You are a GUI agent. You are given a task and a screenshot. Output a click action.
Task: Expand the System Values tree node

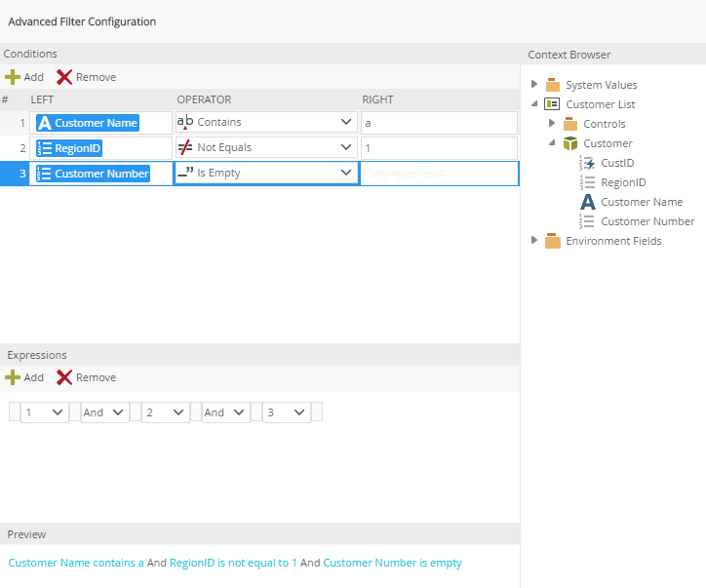pos(534,85)
